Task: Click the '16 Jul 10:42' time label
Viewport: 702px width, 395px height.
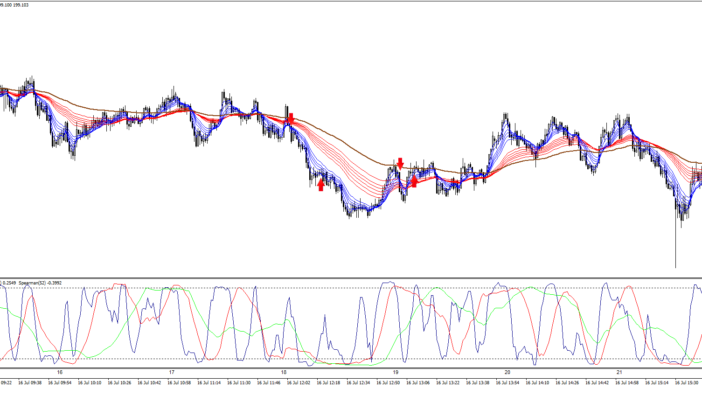Action: pyautogui.click(x=149, y=383)
